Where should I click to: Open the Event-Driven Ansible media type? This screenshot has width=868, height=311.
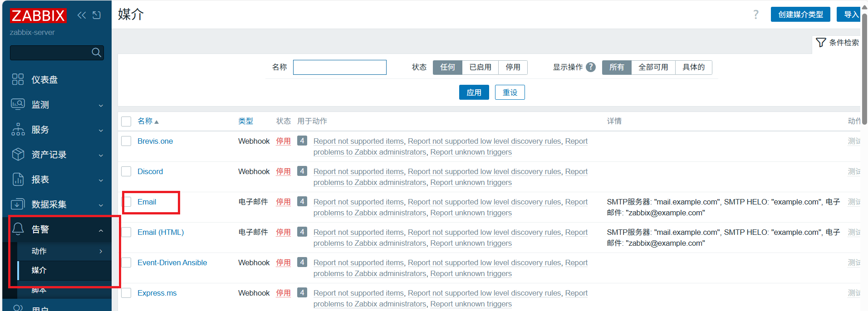coord(172,262)
